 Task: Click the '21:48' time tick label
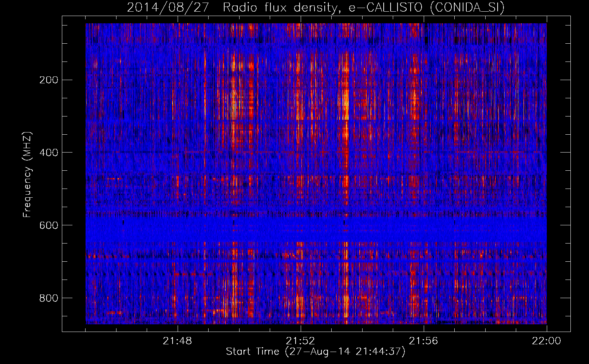point(178,341)
